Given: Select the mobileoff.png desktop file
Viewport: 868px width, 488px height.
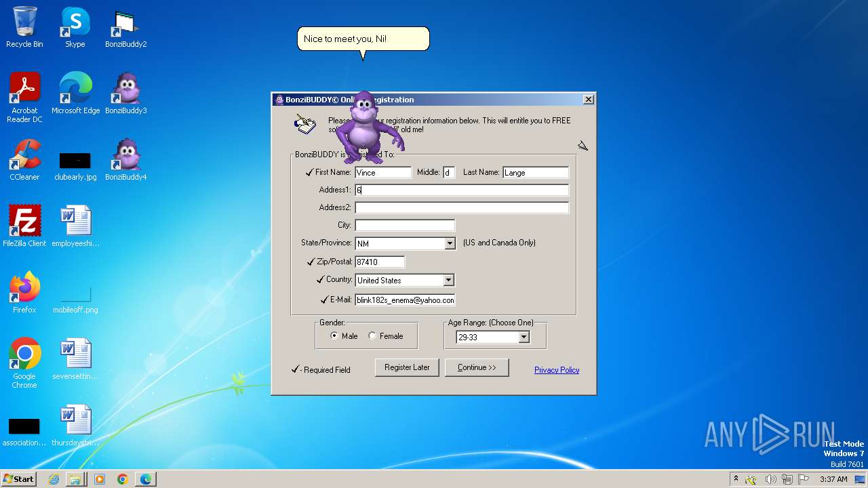Looking at the screenshot, I should 75,300.
